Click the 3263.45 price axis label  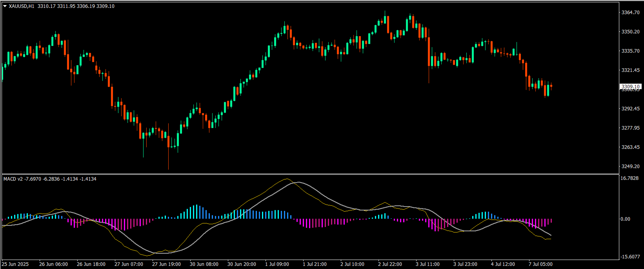(x=630, y=147)
